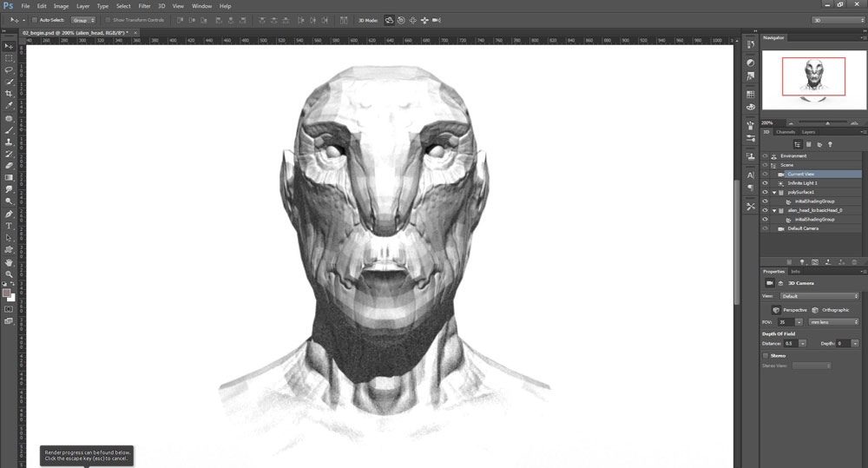Select the Horizontal Type tool
This screenshot has height=468, width=868.
[9, 226]
